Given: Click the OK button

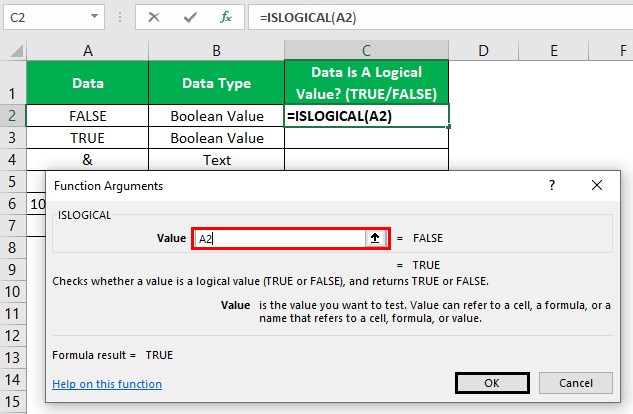Looking at the screenshot, I should [492, 383].
